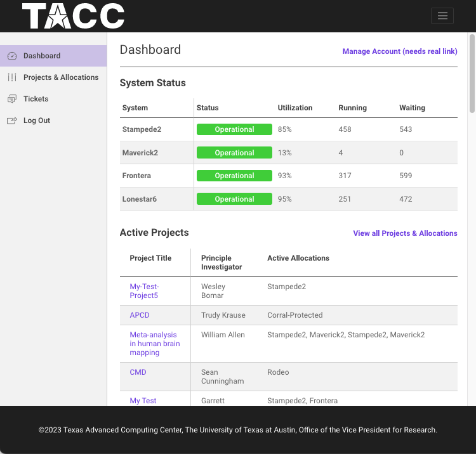The height and width of the screenshot is (454, 476).
Task: Click the Waiting column header
Action: coord(412,108)
